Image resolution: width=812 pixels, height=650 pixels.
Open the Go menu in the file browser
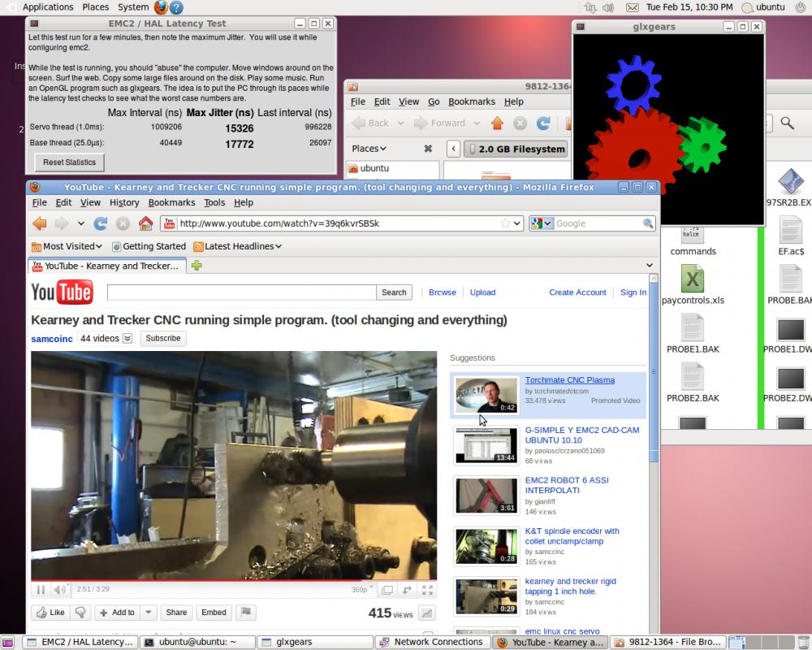click(434, 102)
